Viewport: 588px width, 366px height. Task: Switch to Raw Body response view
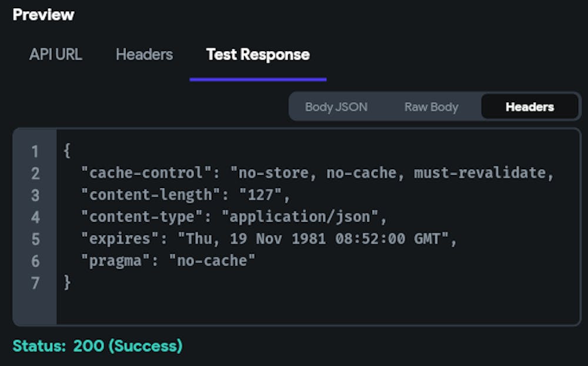431,107
